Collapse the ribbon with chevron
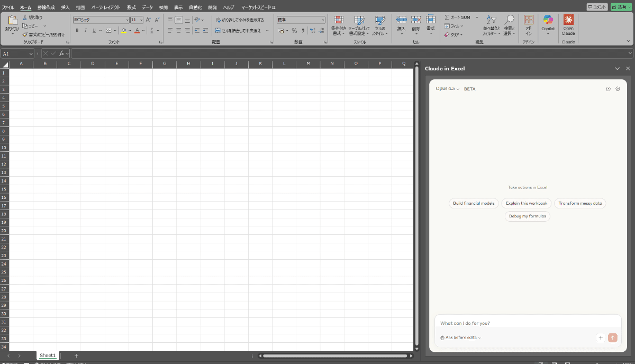 (628, 41)
